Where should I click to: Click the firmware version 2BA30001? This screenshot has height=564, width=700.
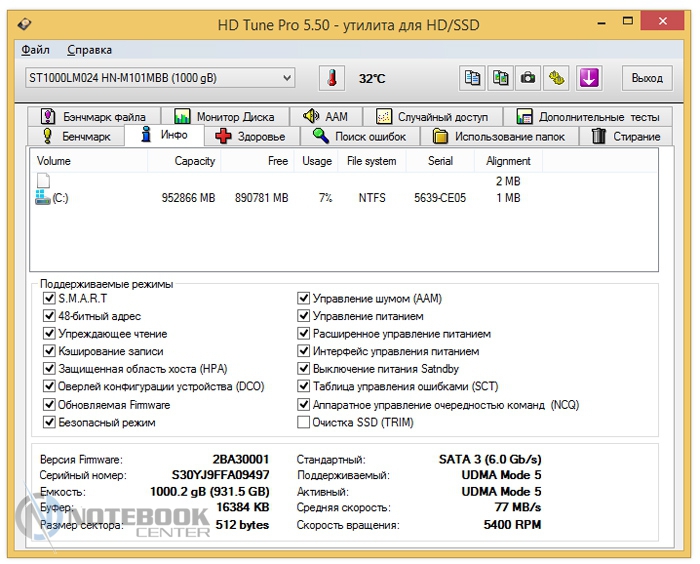(x=241, y=459)
